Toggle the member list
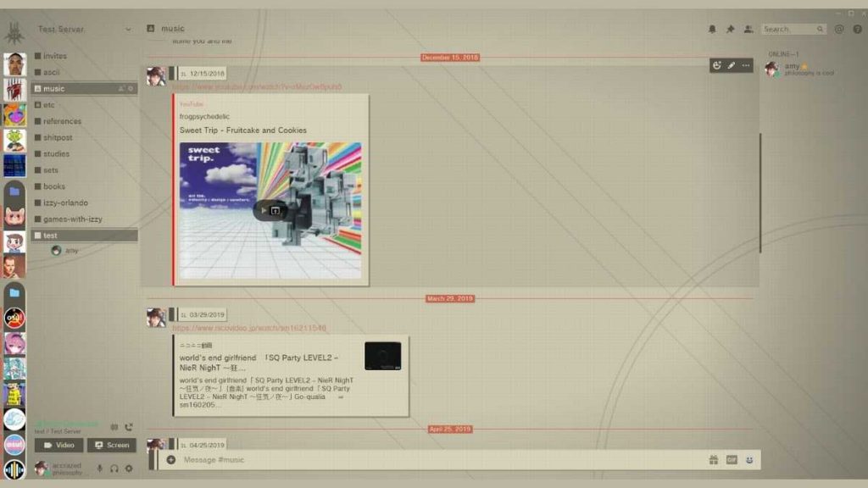This screenshot has height=488, width=868. coord(748,30)
